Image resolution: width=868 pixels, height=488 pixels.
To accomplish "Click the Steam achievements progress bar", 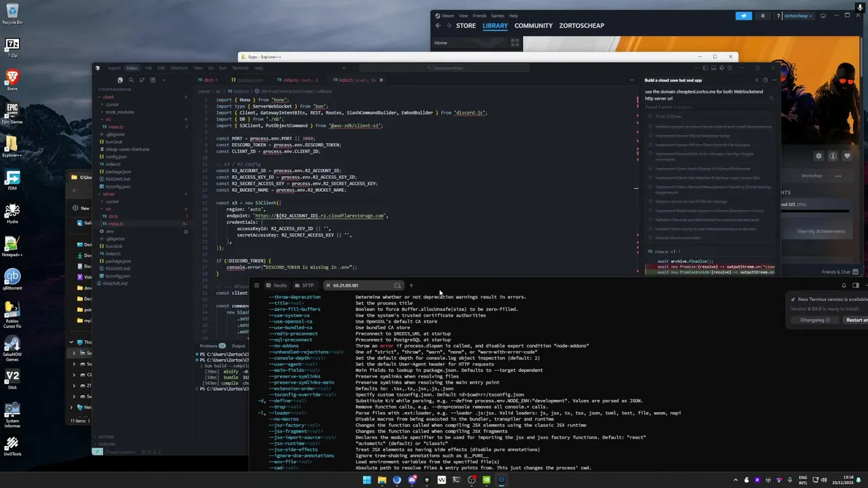I will (x=814, y=211).
